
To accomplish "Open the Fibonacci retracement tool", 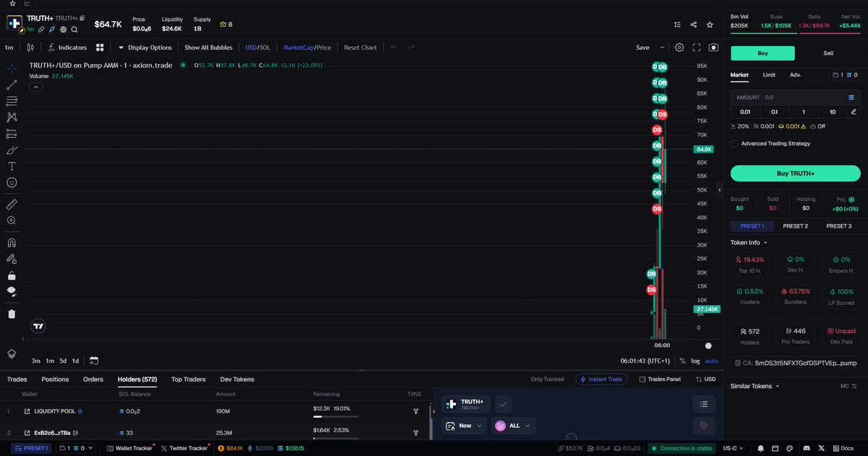I will tap(12, 101).
